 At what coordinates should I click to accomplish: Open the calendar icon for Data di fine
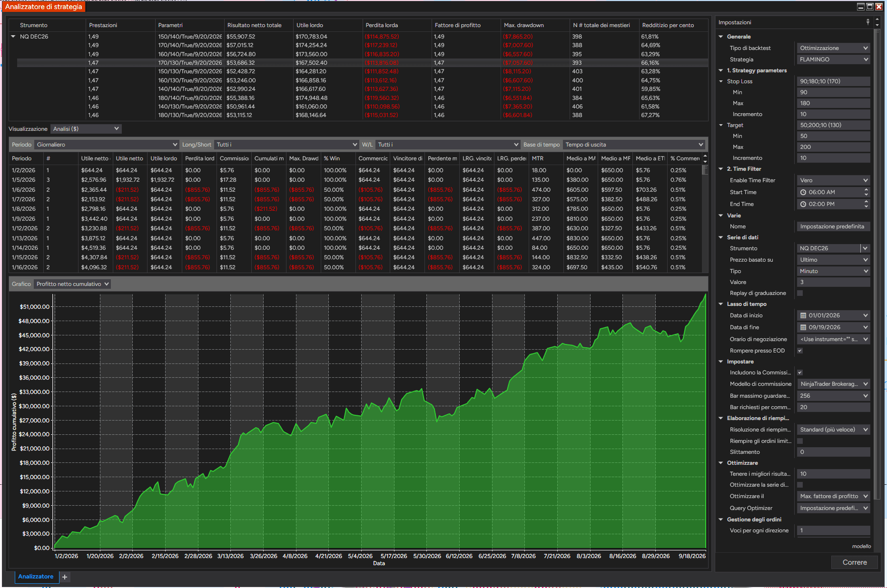[803, 327]
